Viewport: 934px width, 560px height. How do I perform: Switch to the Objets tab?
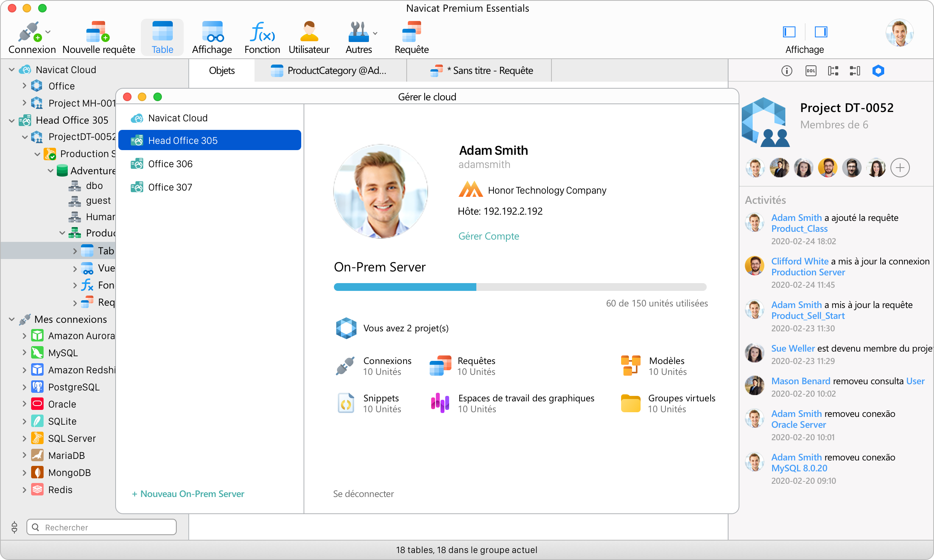point(222,70)
